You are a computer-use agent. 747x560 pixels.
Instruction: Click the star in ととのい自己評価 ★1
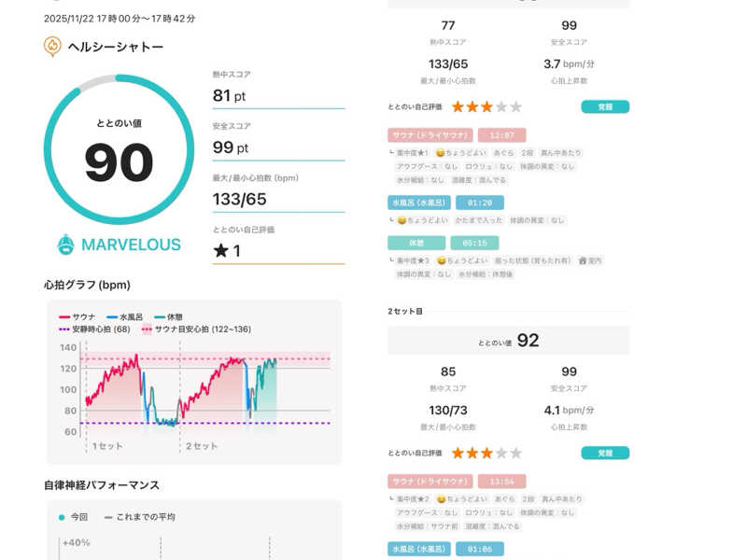(220, 250)
